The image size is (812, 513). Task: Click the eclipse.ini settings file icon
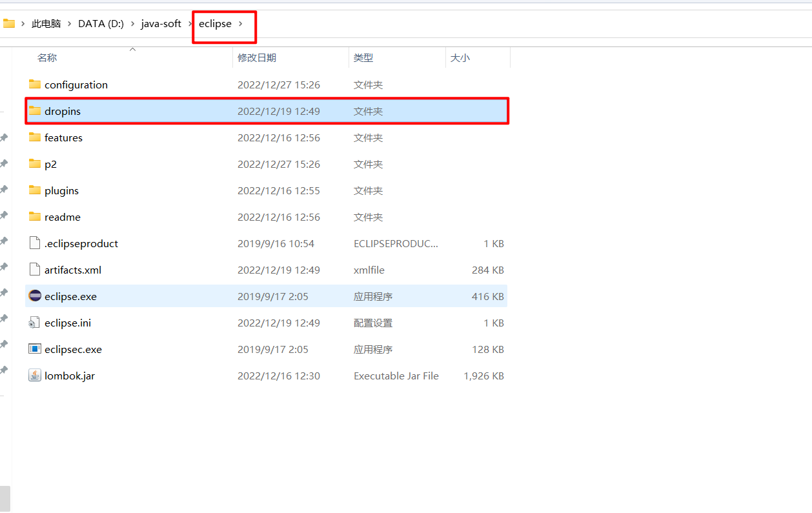[35, 323]
